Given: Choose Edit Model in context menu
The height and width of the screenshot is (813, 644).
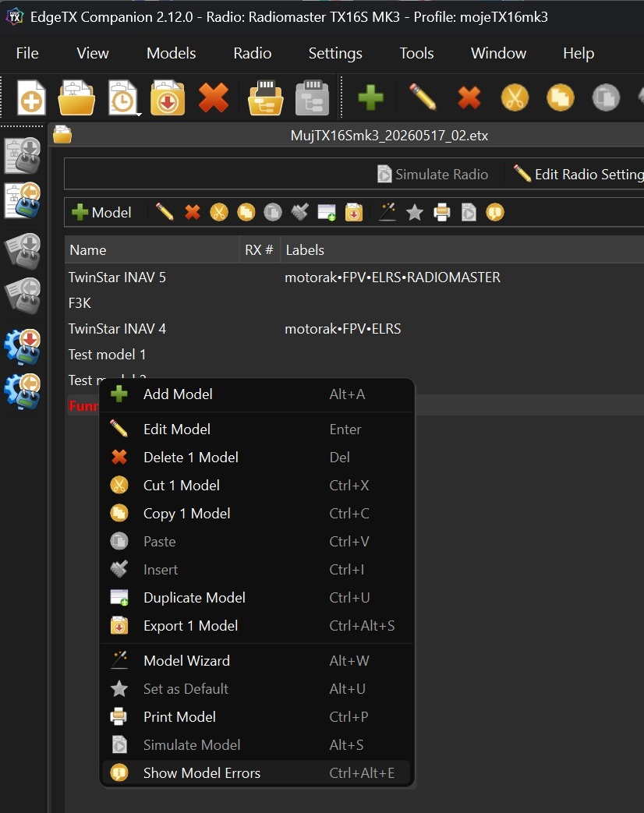Looking at the screenshot, I should (x=257, y=429).
